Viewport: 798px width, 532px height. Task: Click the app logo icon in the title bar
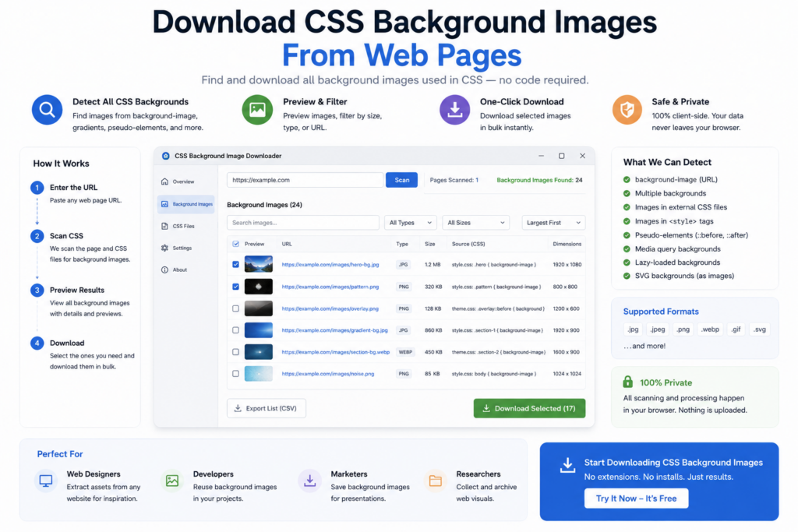click(x=165, y=156)
